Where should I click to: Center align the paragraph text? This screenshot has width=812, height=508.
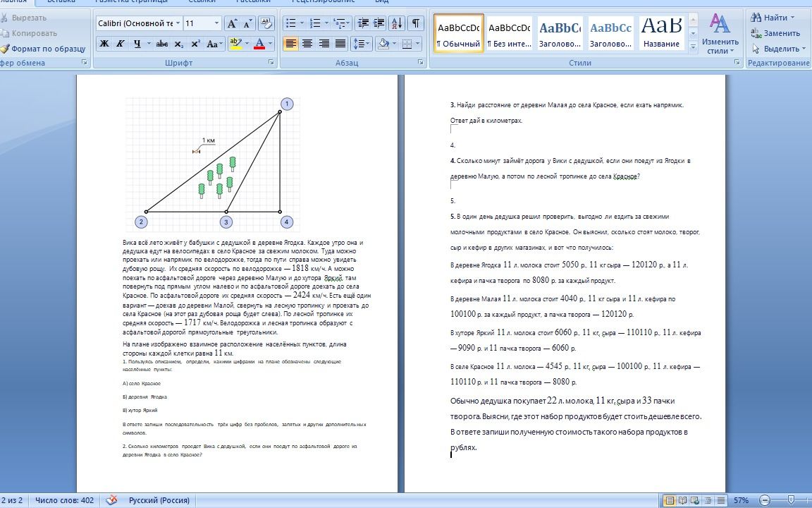point(307,44)
